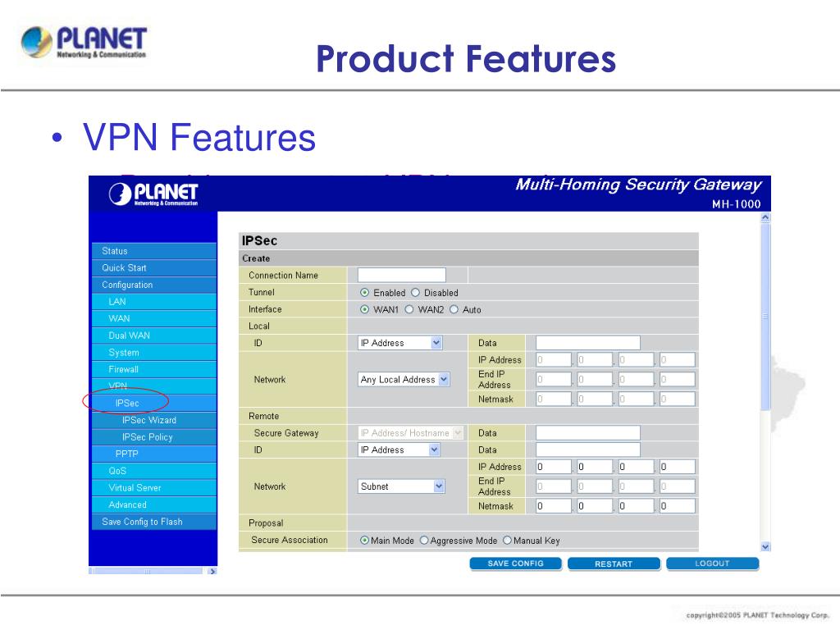
Task: Choose WAN2 as the interface
Action: pyautogui.click(x=409, y=309)
